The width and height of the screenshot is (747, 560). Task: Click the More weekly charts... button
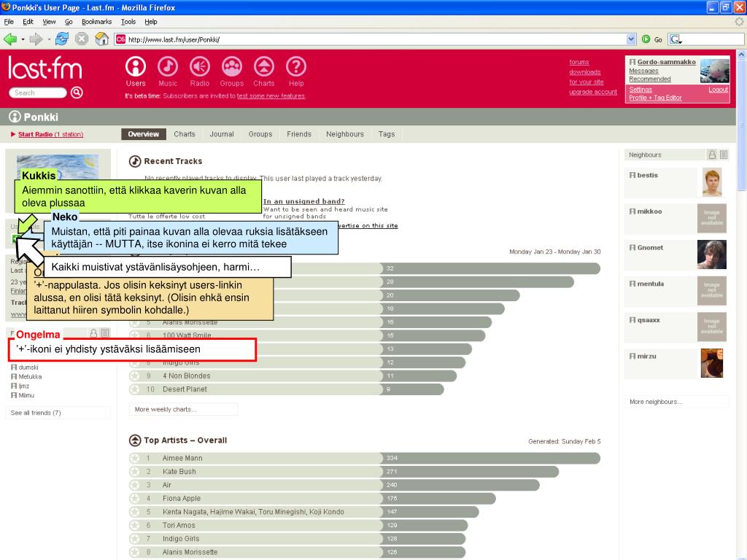coord(183,409)
